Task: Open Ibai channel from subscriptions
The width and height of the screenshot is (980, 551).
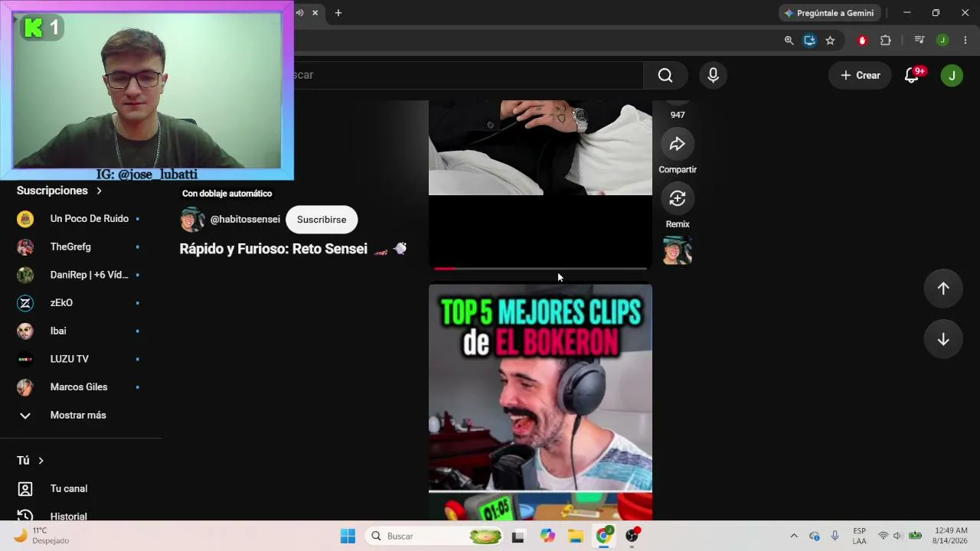Action: (x=81, y=331)
